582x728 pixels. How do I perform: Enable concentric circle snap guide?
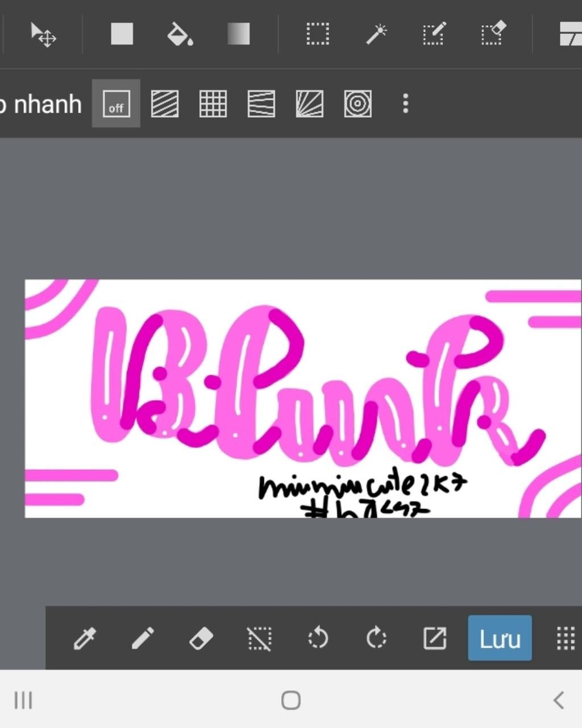point(358,104)
